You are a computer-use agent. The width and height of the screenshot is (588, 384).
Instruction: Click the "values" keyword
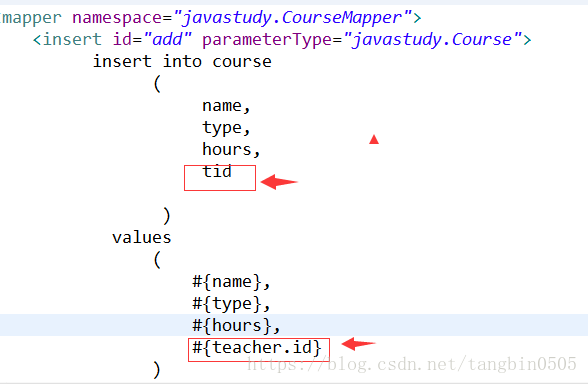pyautogui.click(x=141, y=237)
